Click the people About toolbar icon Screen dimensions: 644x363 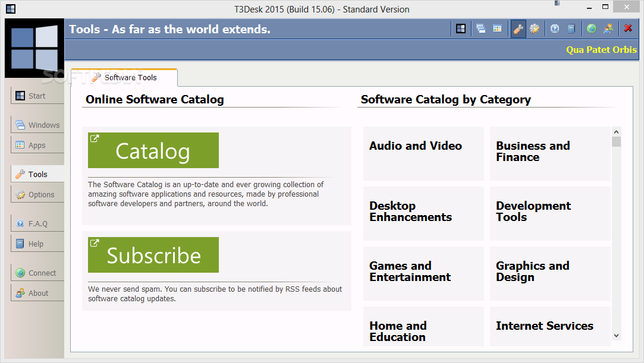[608, 29]
